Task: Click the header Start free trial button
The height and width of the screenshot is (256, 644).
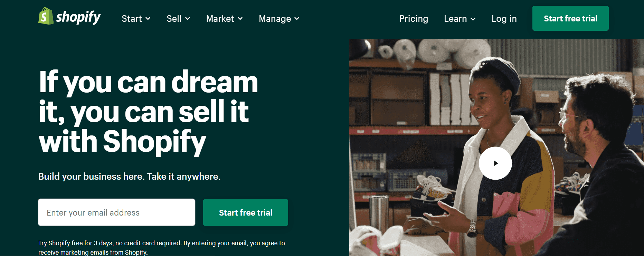Action: point(570,18)
